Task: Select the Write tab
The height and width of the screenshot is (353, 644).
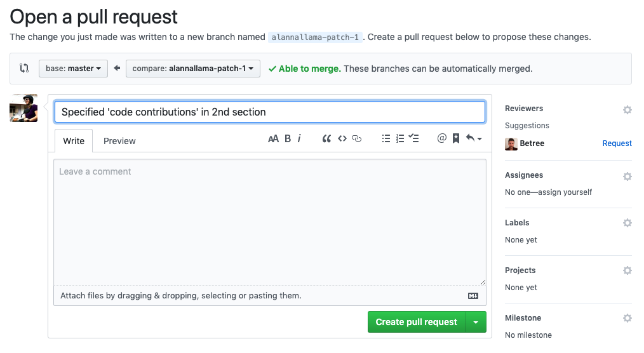Action: 74,141
